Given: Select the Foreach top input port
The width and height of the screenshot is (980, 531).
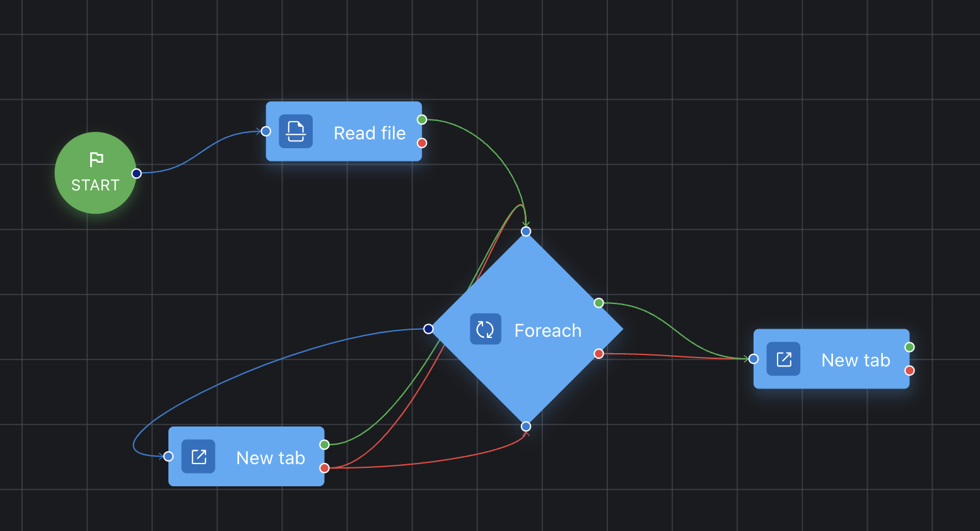Looking at the screenshot, I should (526, 231).
